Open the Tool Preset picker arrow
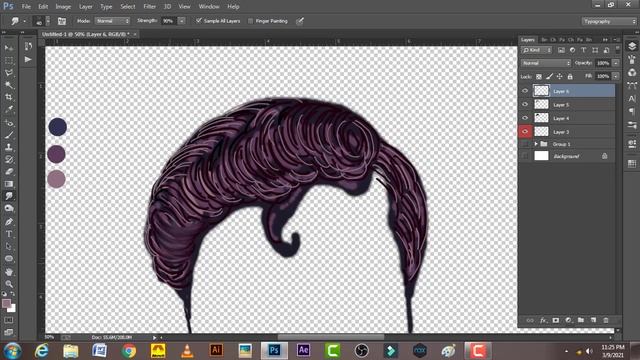Viewport: 640px width, 360px height. (x=24, y=21)
